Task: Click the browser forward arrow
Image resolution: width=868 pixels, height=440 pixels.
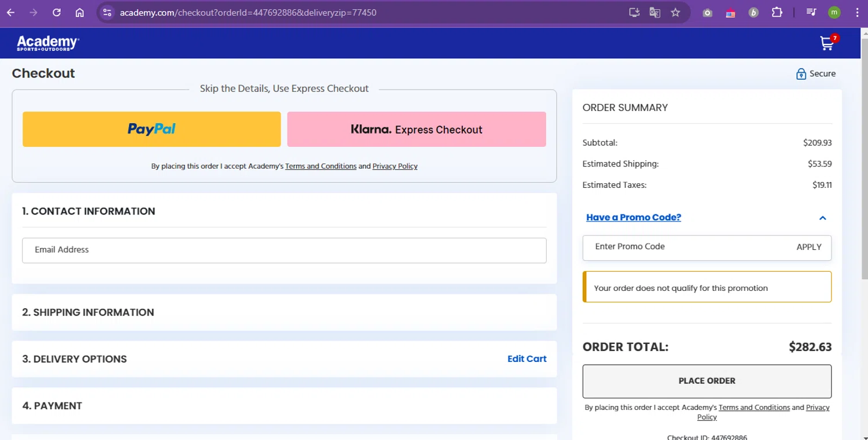Action: (x=34, y=12)
